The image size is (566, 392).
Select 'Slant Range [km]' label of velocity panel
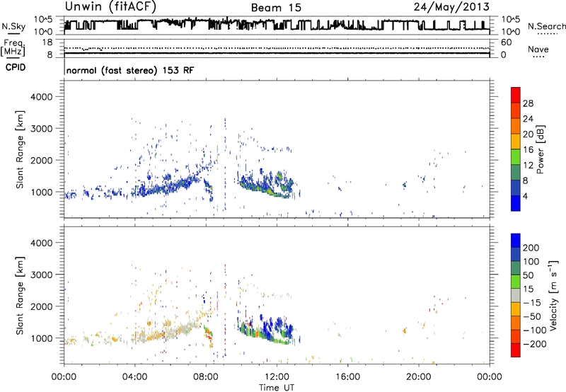pos(21,296)
